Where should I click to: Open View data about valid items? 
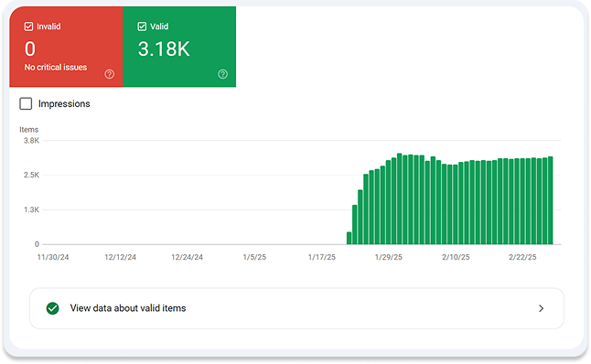pyautogui.click(x=296, y=308)
